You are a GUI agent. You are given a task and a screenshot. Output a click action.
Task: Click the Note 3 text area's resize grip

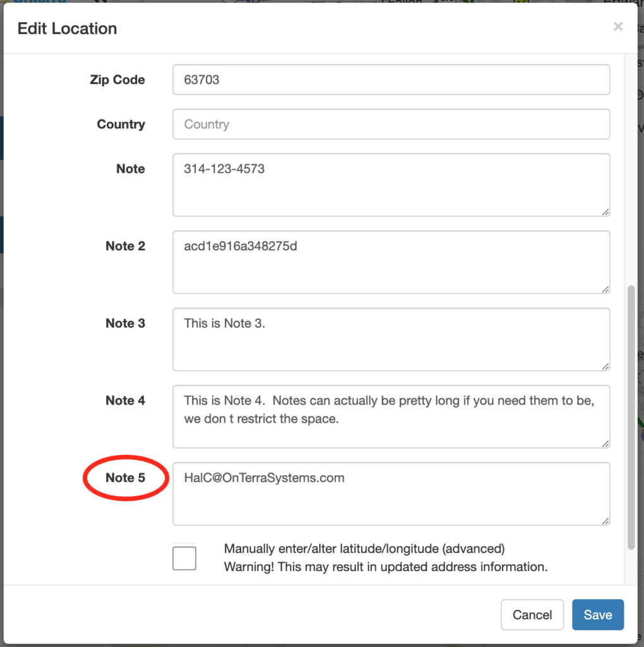coord(605,366)
